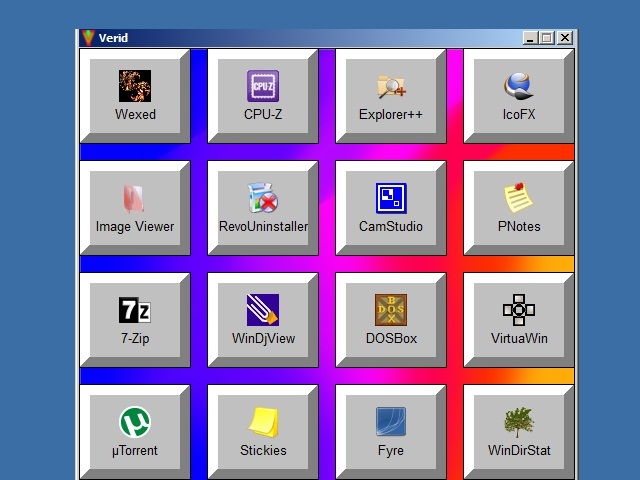Start CamStudio screen recorder

coord(391,208)
